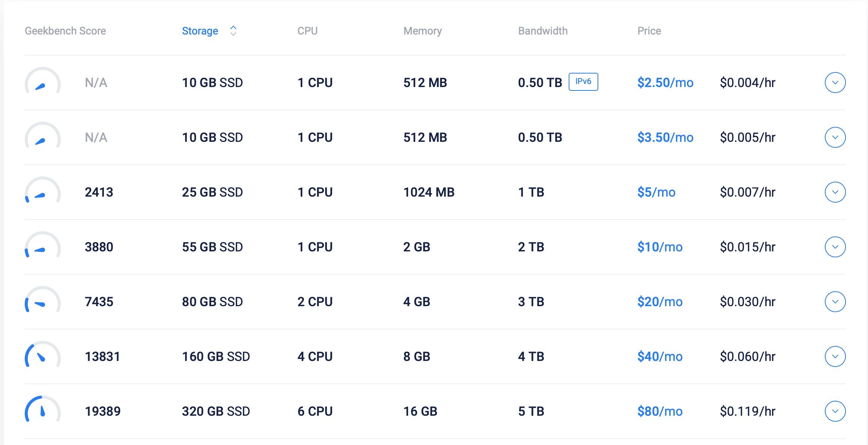Click the Geekbench score 3880

(99, 247)
